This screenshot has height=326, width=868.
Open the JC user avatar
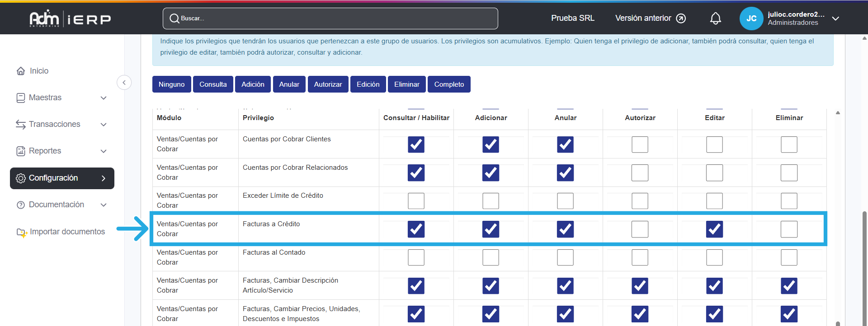(x=751, y=19)
